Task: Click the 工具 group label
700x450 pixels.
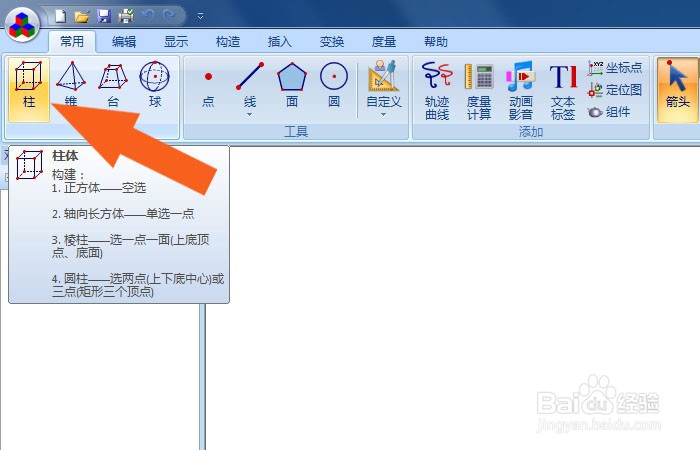Action: [x=296, y=132]
